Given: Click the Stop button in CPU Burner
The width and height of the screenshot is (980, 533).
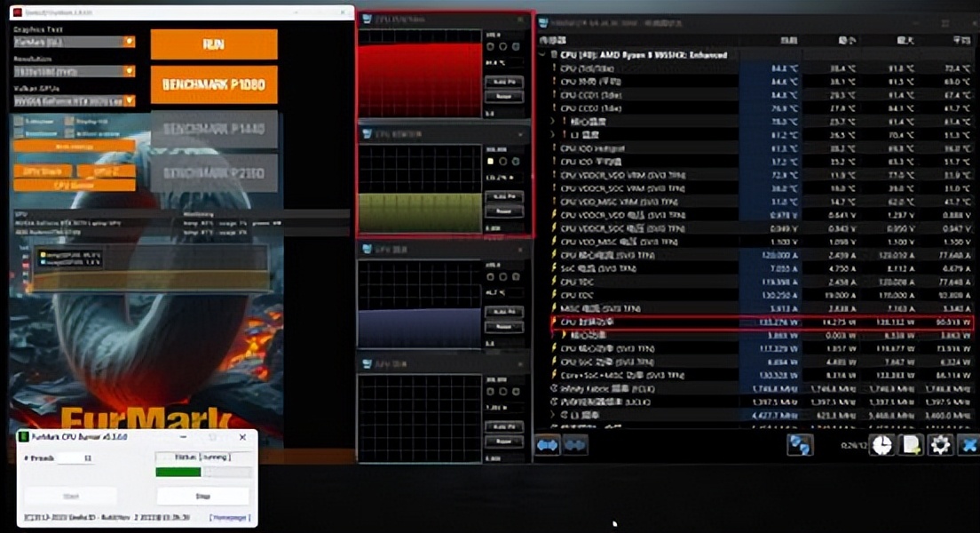Looking at the screenshot, I should point(202,496).
